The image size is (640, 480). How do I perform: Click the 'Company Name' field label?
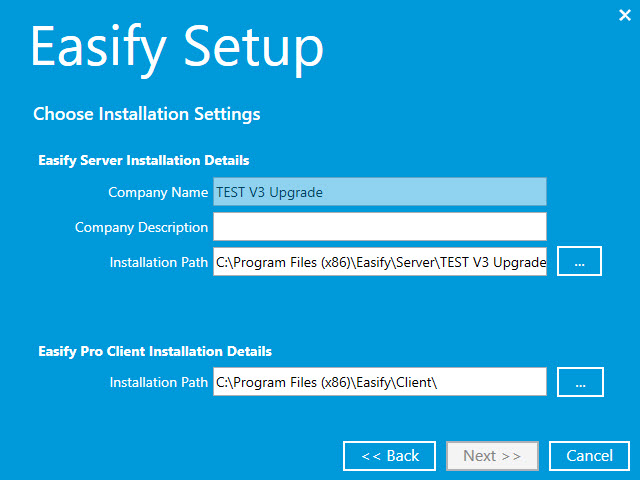pyautogui.click(x=158, y=192)
